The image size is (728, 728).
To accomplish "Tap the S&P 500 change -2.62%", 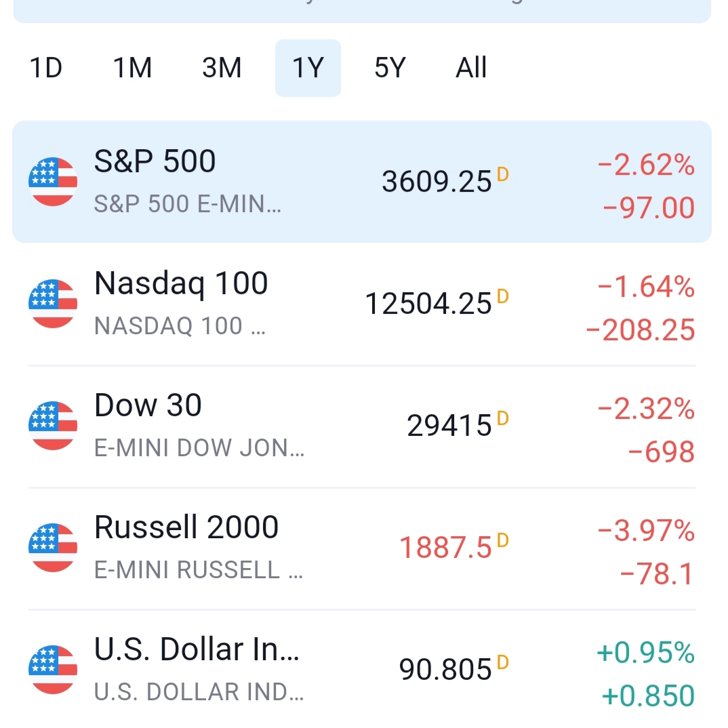I will (646, 165).
